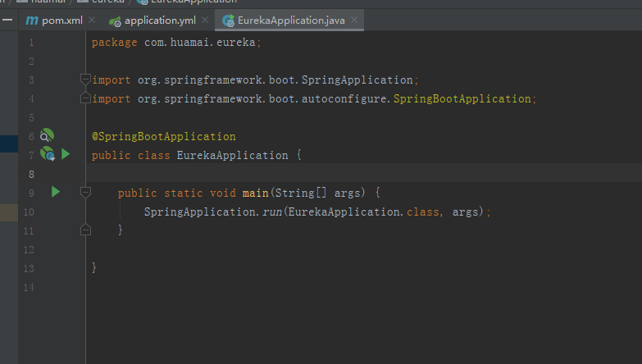Place the cursor on empty line 8
Image resolution: width=642 pixels, height=364 pixels.
click(x=363, y=174)
